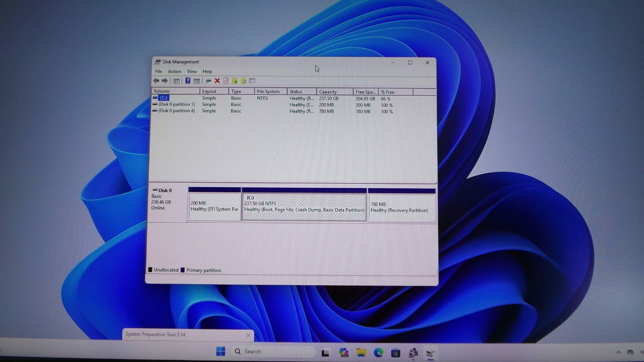Click the last list-style toolbar icon
644x362 pixels.
coord(252,81)
